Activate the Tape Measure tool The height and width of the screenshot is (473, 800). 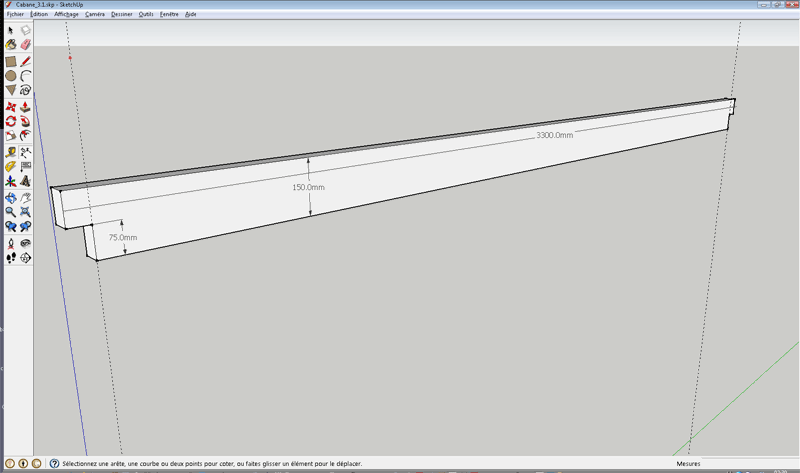[x=11, y=151]
